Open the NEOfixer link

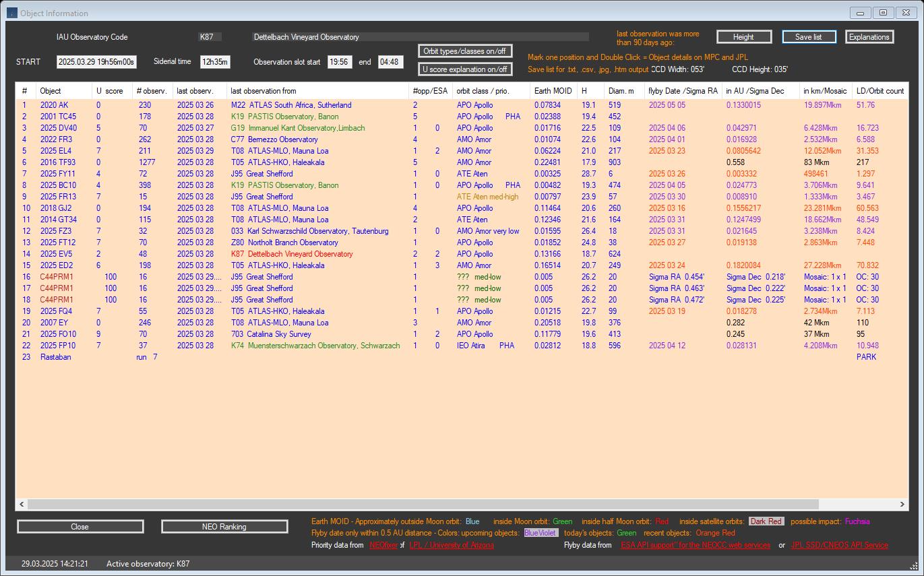[x=383, y=545]
